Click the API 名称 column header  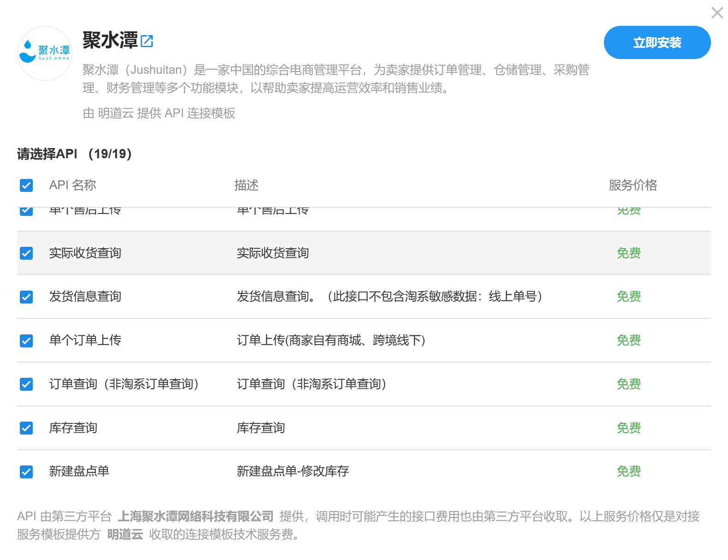click(72, 185)
